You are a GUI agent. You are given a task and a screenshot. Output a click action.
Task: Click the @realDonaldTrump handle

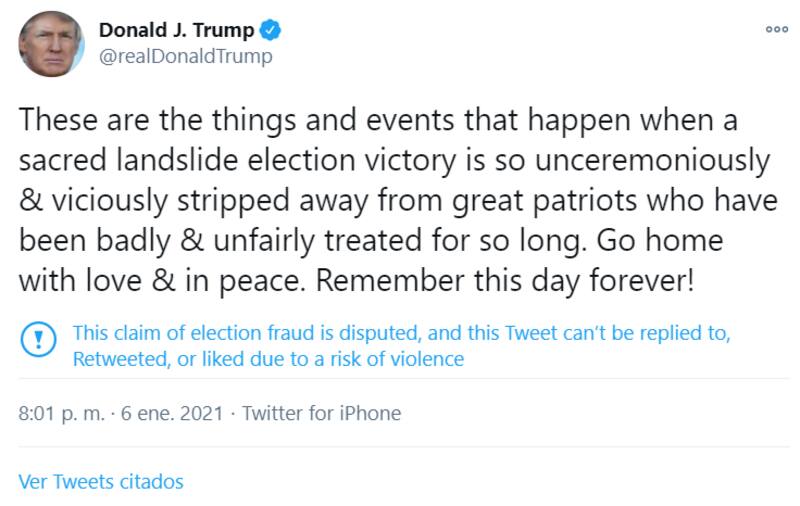[x=185, y=56]
